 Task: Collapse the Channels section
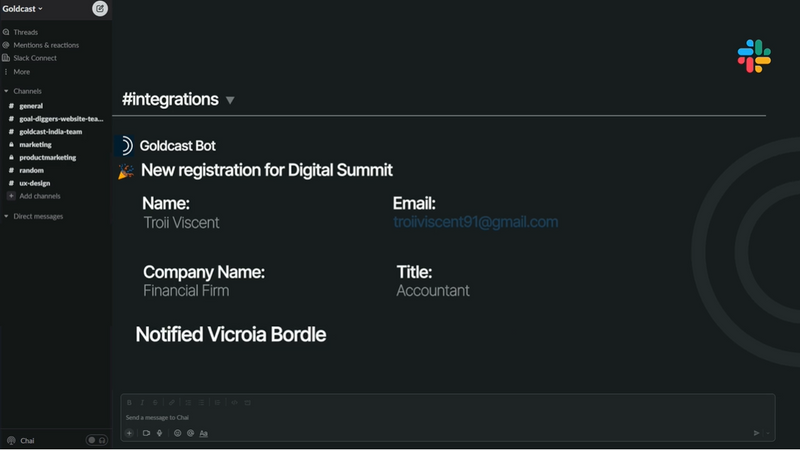pyautogui.click(x=7, y=91)
